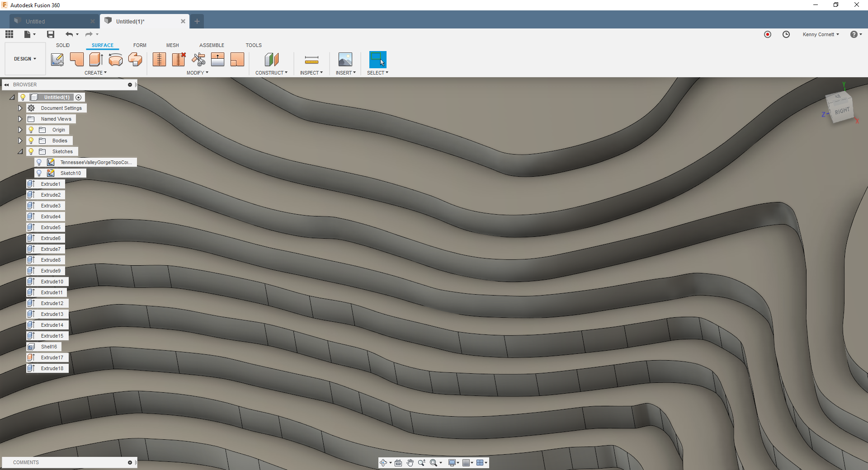Image resolution: width=868 pixels, height=470 pixels.
Task: Activate the Stitch scissors tool
Action: point(198,59)
